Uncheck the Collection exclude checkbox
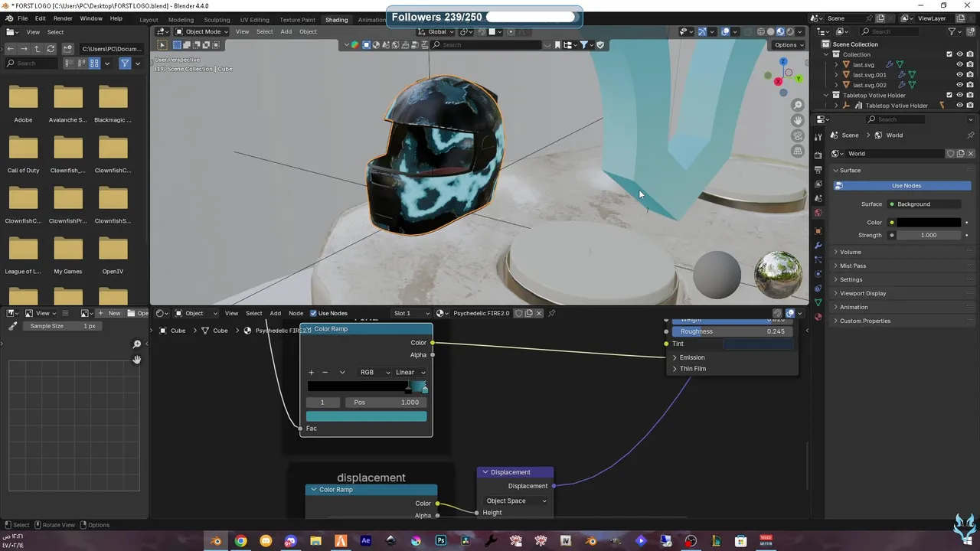 click(949, 54)
